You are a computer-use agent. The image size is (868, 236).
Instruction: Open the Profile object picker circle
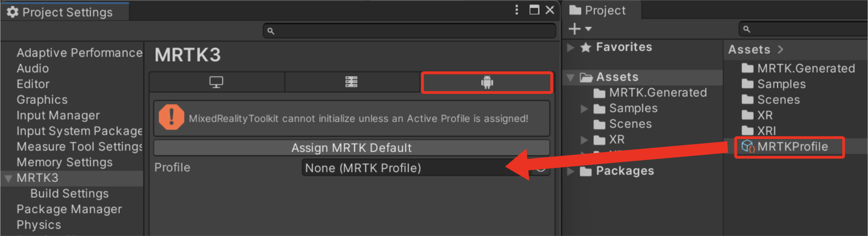[x=540, y=168]
